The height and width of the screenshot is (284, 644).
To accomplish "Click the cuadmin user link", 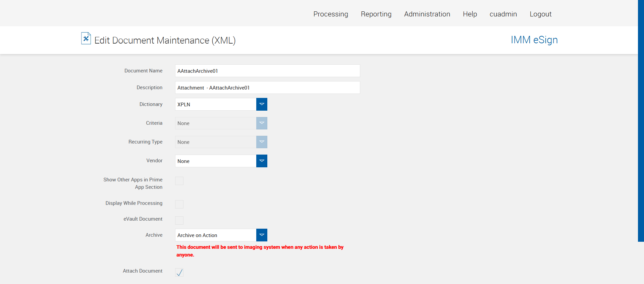I will [x=503, y=14].
